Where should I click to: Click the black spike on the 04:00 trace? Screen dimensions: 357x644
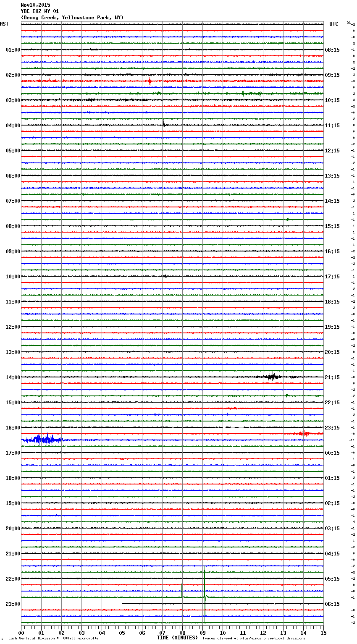coord(164,124)
